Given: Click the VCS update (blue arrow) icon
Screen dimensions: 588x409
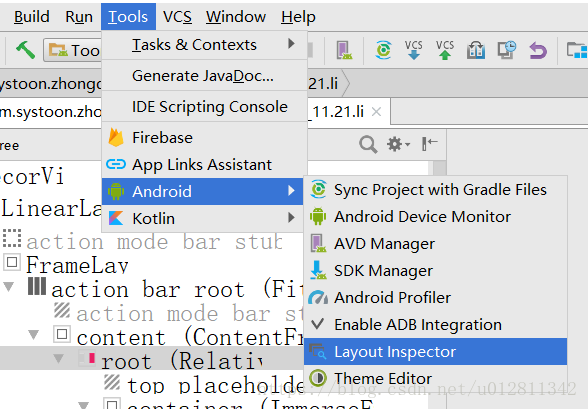Looking at the screenshot, I should pyautogui.click(x=414, y=50).
